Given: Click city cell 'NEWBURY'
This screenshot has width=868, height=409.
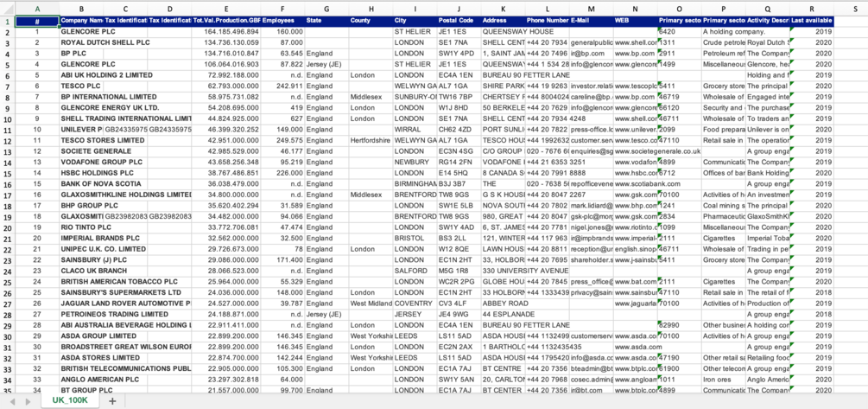Looking at the screenshot, I should pos(415,162).
